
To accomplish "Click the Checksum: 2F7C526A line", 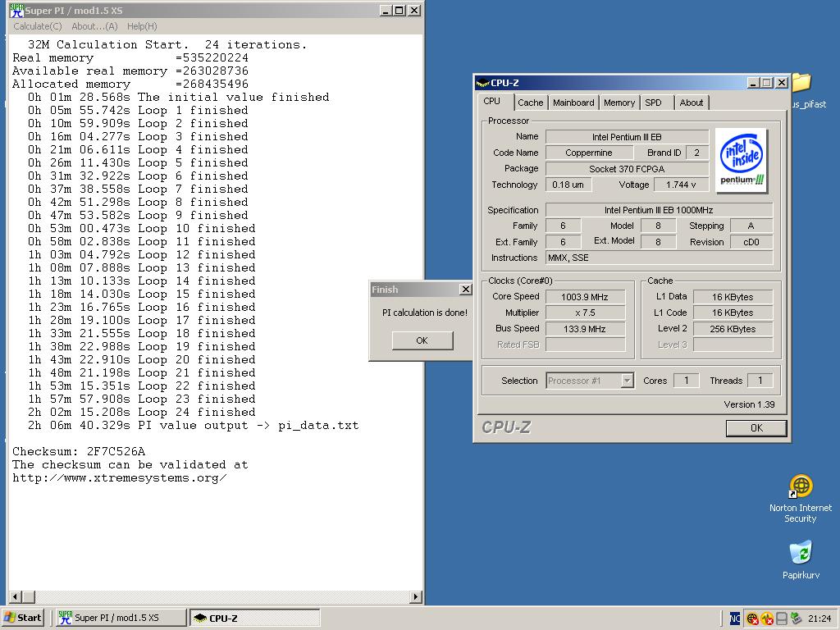I will [79, 451].
